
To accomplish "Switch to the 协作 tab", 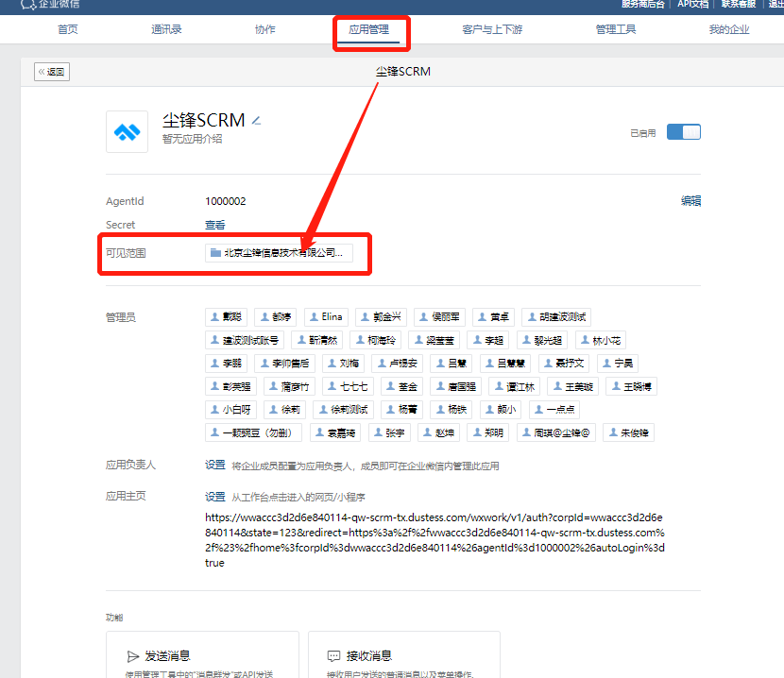I will point(265,29).
